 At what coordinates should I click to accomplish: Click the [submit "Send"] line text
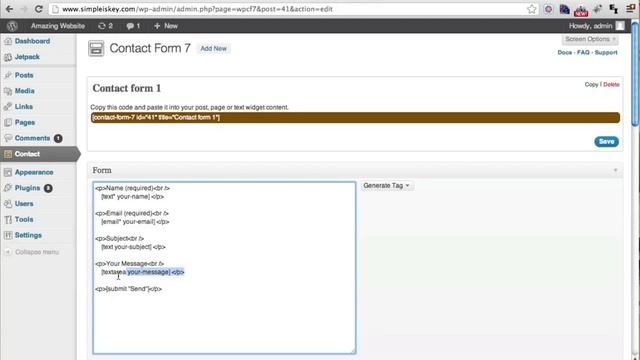tap(129, 289)
